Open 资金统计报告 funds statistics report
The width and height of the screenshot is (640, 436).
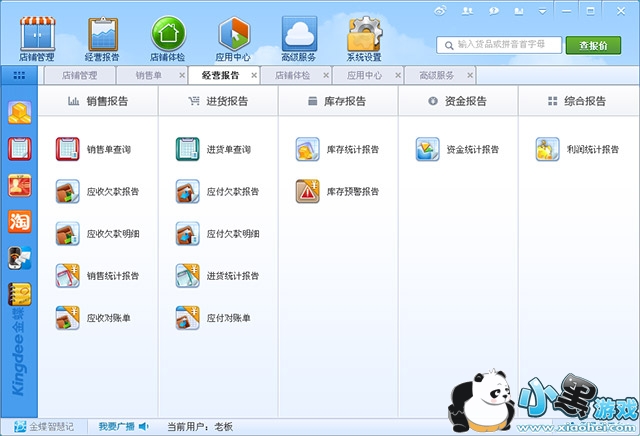tap(457, 149)
